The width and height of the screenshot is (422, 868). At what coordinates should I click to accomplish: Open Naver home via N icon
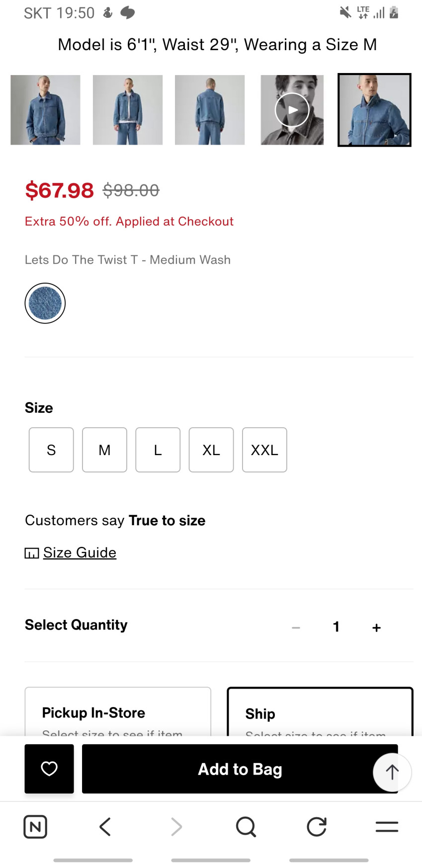pyautogui.click(x=35, y=827)
